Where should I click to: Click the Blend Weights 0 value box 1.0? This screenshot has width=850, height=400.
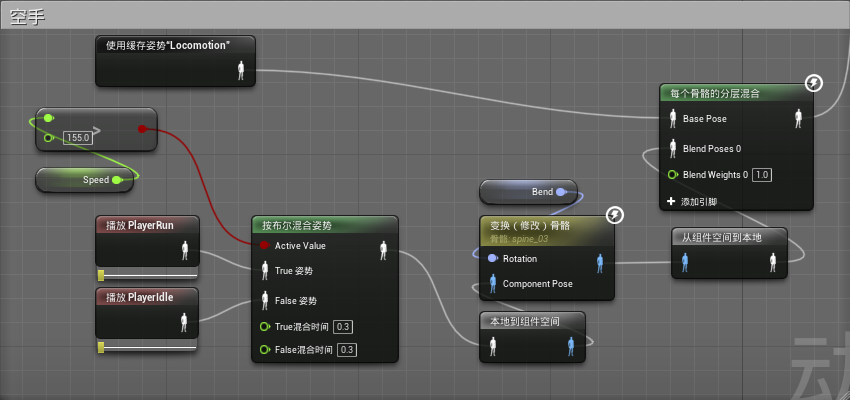(x=761, y=175)
